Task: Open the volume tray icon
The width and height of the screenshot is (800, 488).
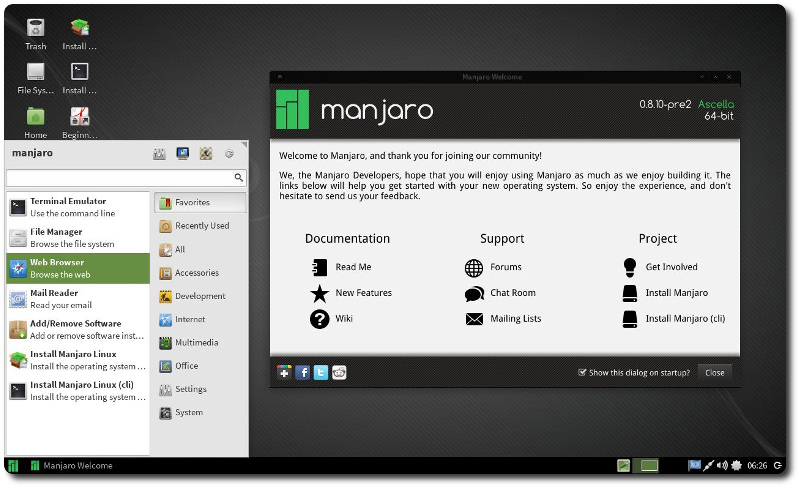Action: pos(722,466)
